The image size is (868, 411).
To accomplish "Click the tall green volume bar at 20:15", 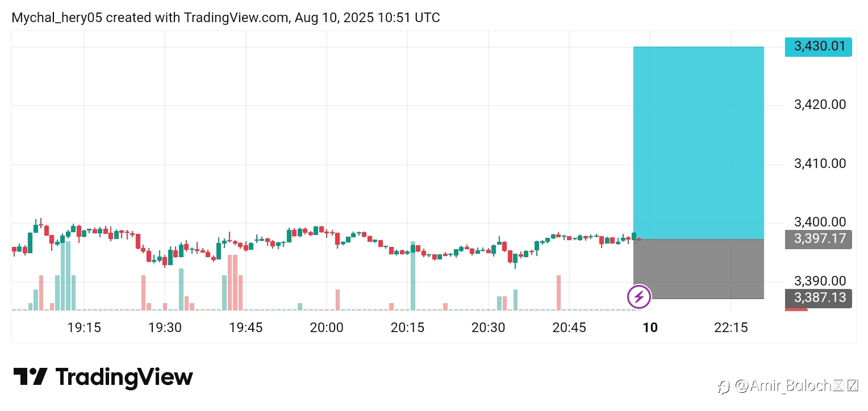I will tap(413, 276).
